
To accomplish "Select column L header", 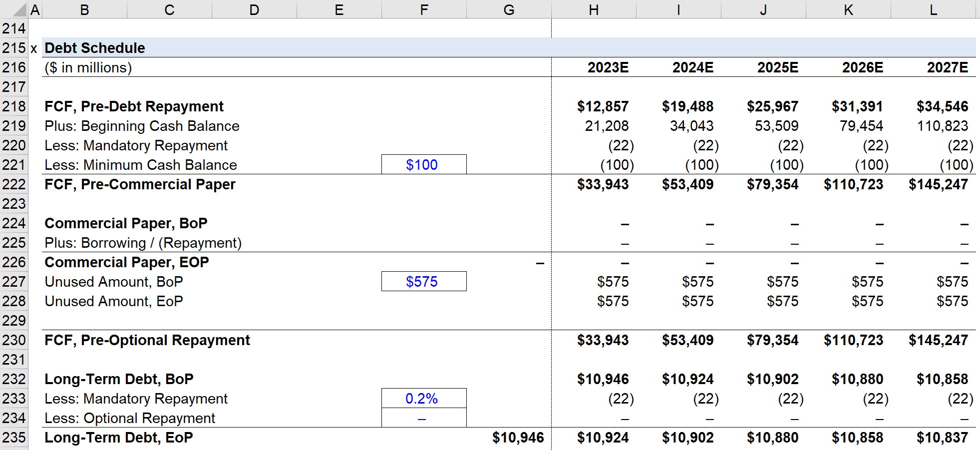I will 933,9.
